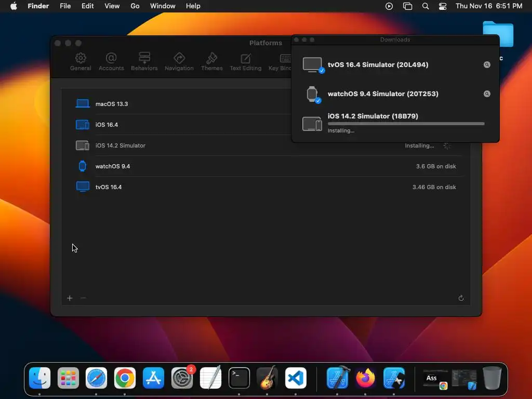Open the Accounts settings tab
Screen dimensions: 532x399
tap(111, 62)
